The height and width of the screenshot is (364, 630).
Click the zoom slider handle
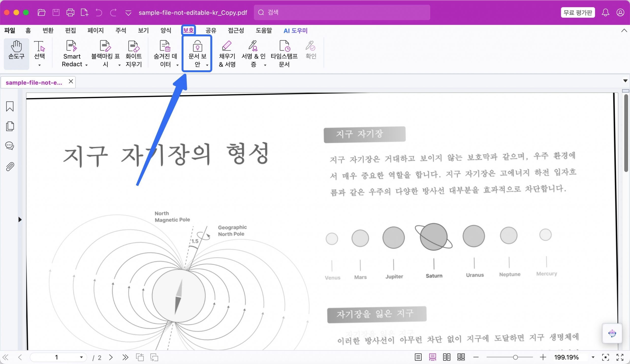point(515,357)
